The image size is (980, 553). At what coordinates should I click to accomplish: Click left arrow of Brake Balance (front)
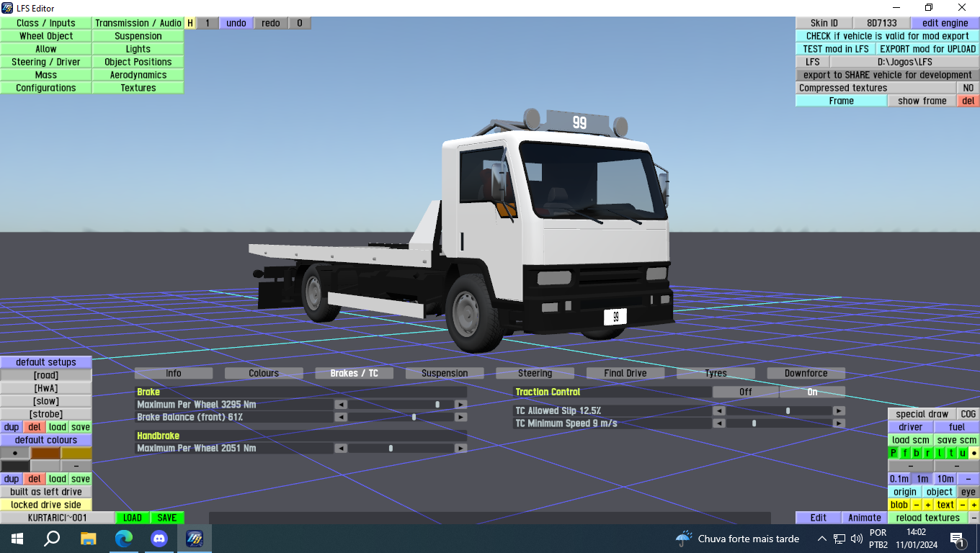click(x=341, y=418)
